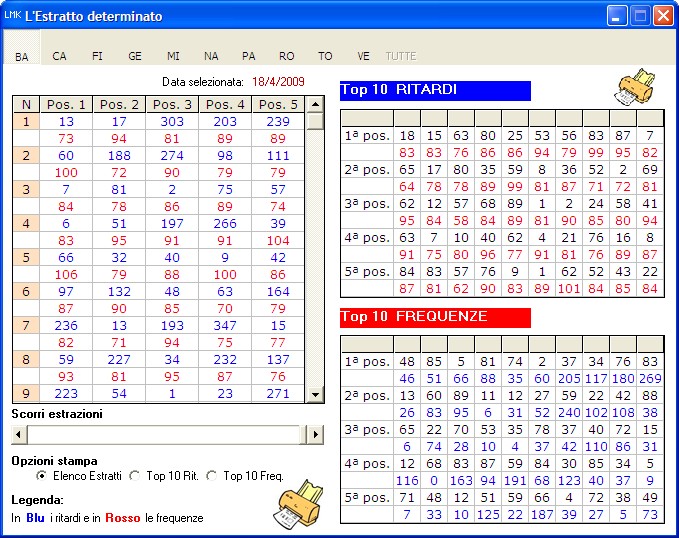Viewport: 679px width, 538px height.
Task: Click value 187 in FREQUENZE table
Action: coord(542,515)
